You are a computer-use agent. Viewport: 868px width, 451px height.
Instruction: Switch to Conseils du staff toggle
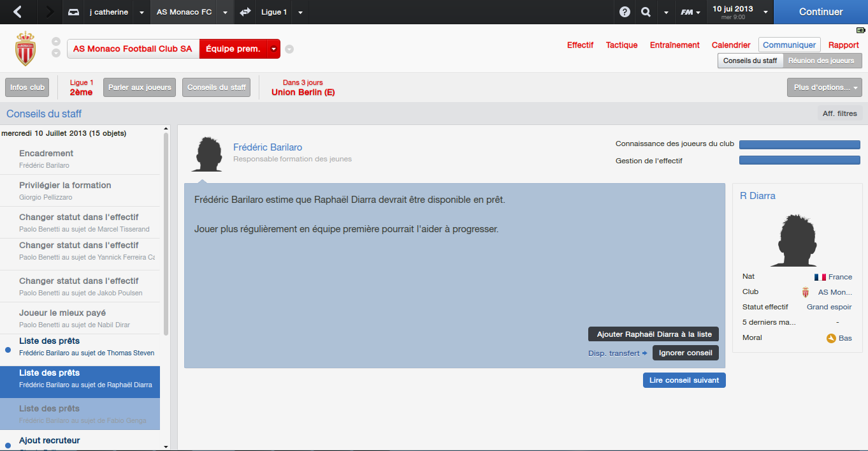[x=750, y=61]
